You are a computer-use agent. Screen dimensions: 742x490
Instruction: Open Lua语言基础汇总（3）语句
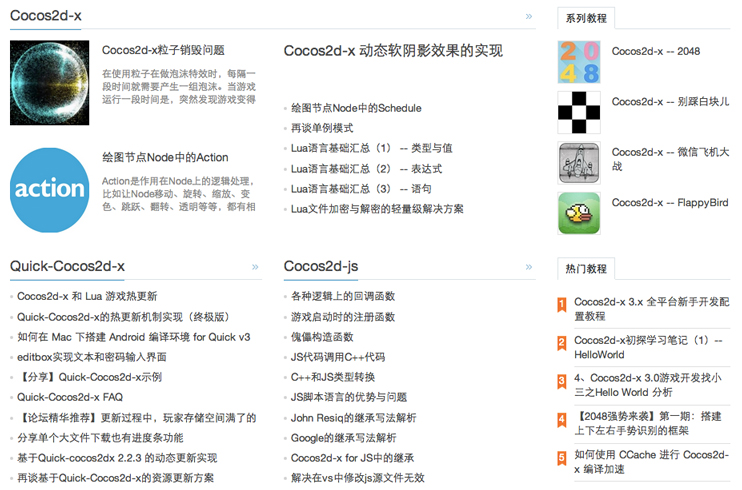pos(361,189)
